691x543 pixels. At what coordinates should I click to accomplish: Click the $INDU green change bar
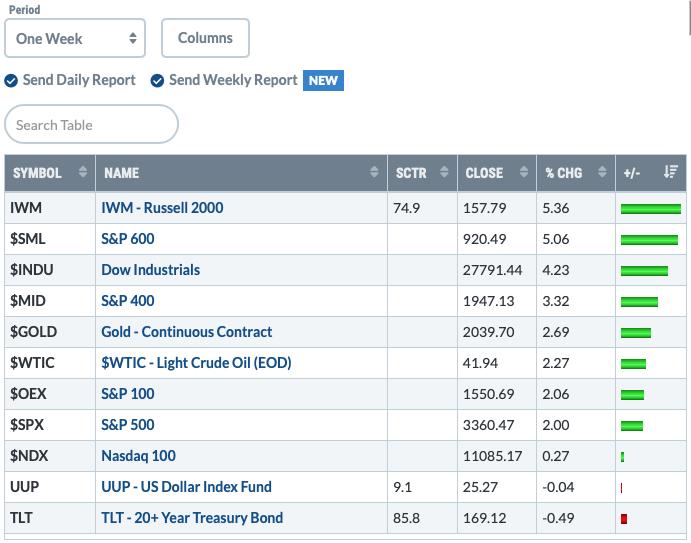(644, 271)
